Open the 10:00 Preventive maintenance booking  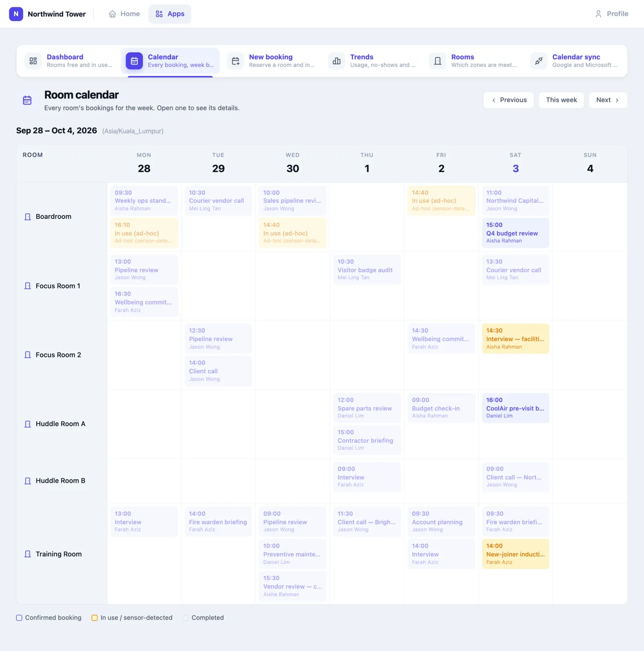[x=292, y=554]
